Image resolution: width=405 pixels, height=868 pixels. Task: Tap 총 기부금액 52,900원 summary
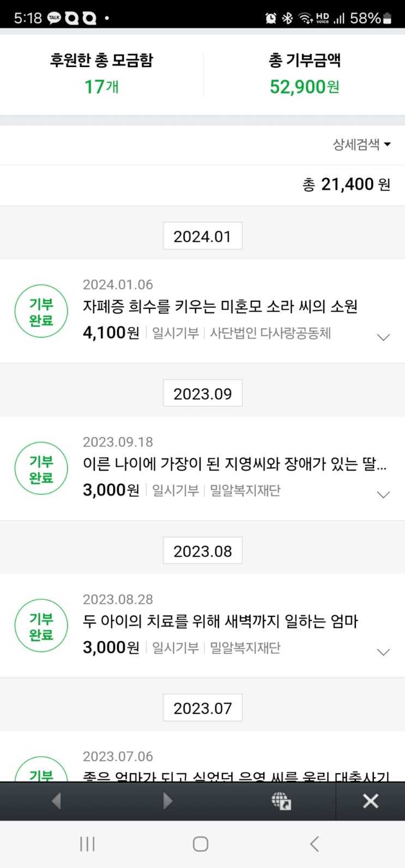305,74
